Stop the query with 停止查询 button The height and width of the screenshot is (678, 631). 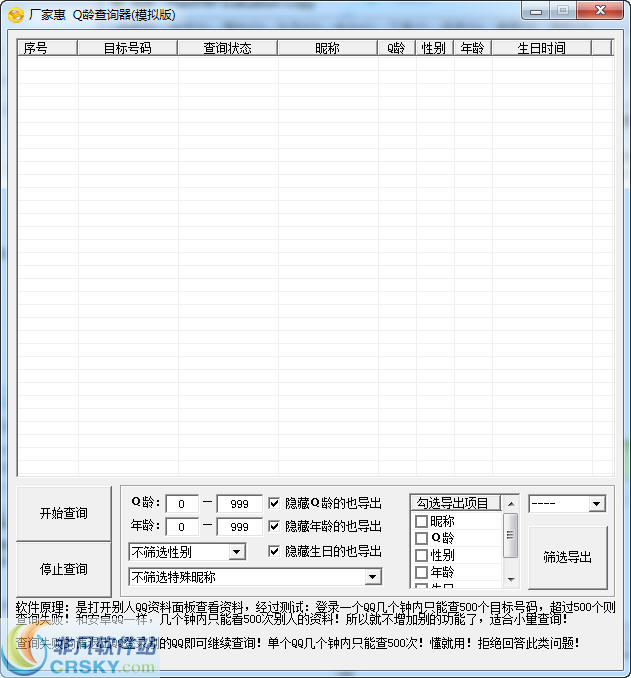(64, 569)
